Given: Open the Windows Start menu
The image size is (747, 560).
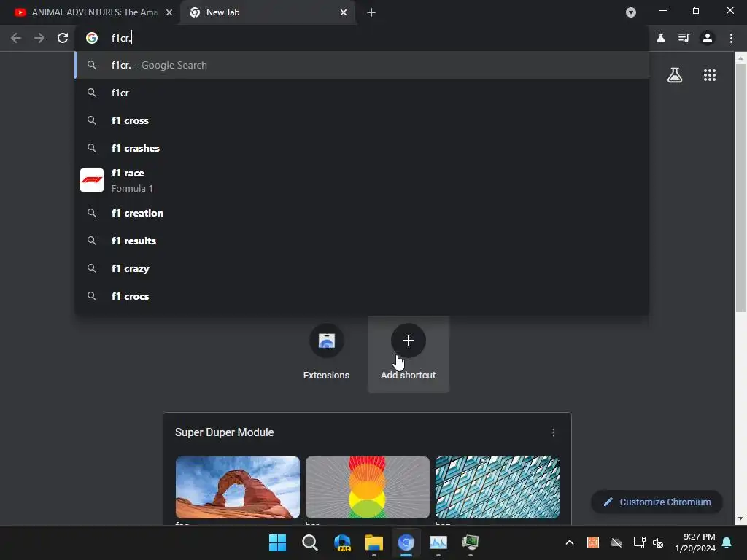Looking at the screenshot, I should coord(277,542).
